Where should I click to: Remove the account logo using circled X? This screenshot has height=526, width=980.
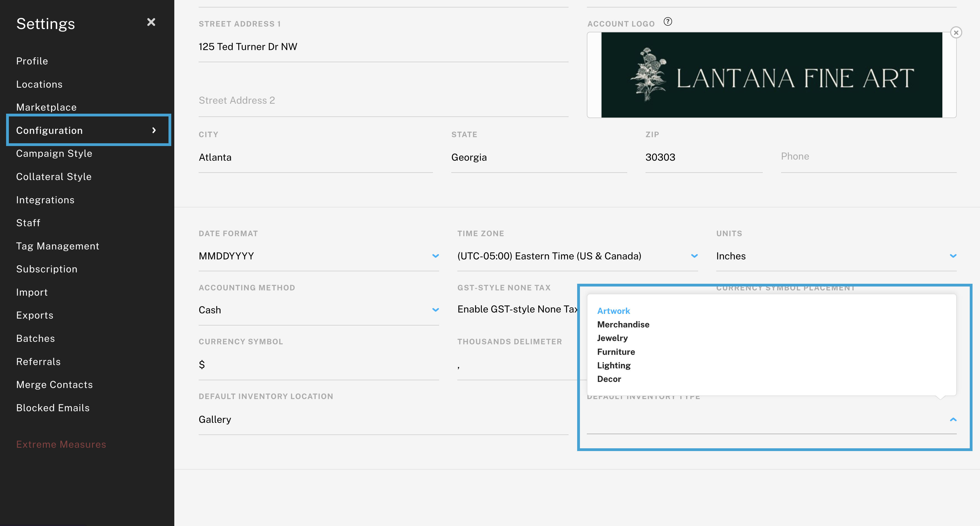(956, 33)
